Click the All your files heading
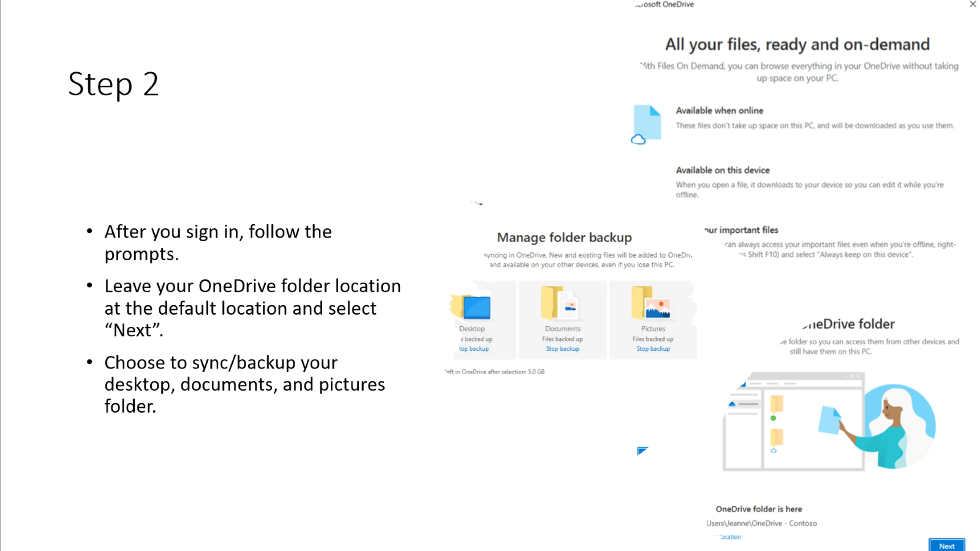Image resolution: width=980 pixels, height=551 pixels. pos(797,45)
